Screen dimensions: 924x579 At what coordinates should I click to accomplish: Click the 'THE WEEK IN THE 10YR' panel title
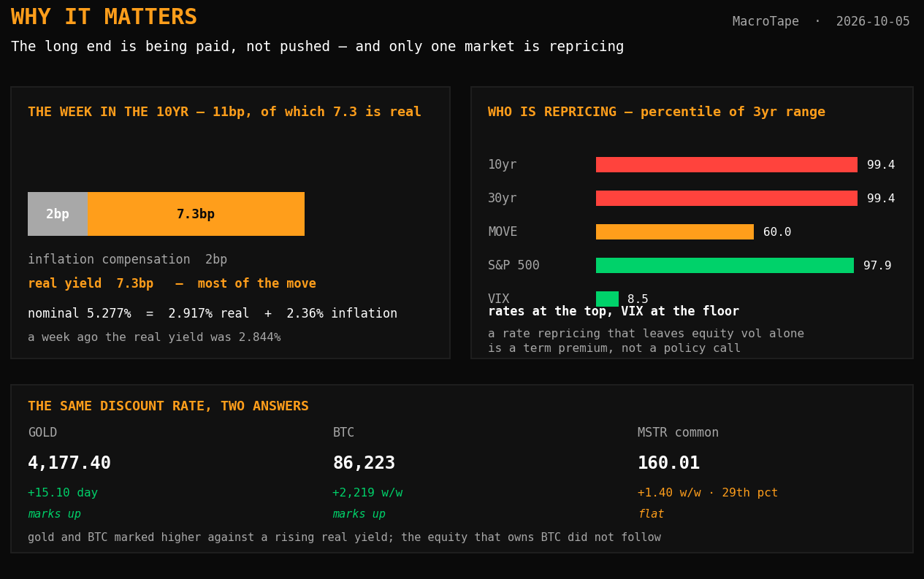tap(224, 112)
